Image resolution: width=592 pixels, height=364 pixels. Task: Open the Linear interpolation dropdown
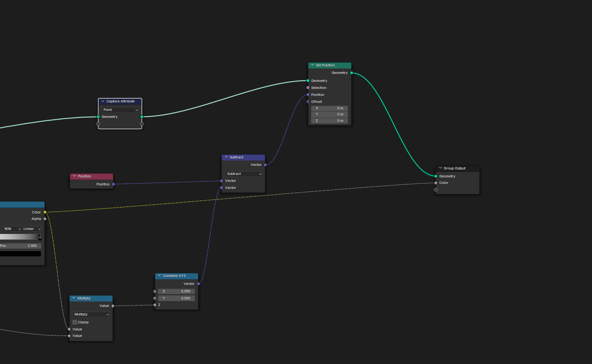click(x=32, y=229)
